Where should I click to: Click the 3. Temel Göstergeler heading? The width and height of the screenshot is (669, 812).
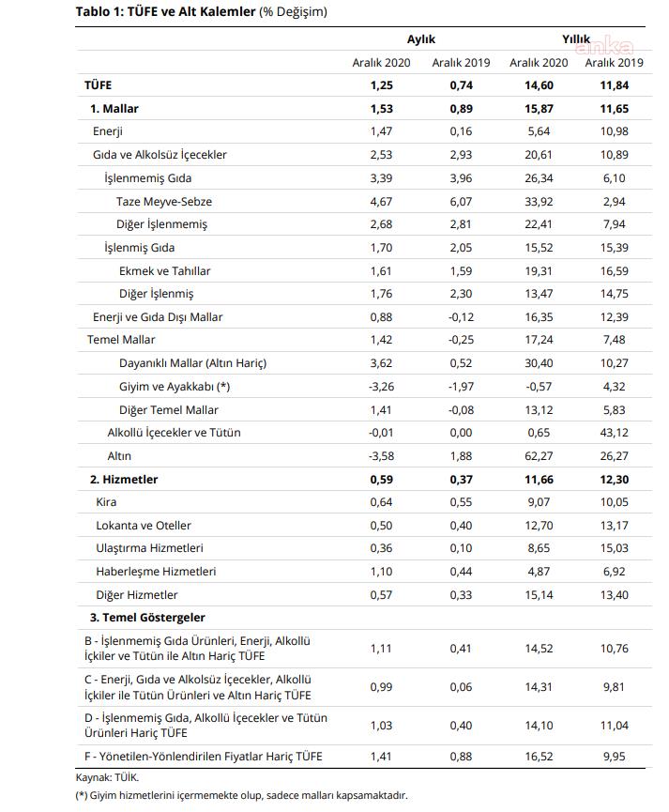147,618
